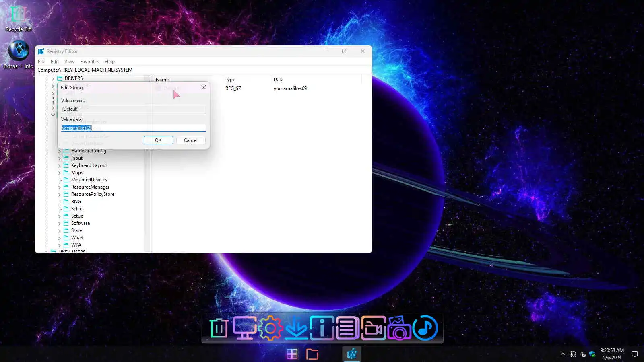
Task: Expand the DRIVERS registry key
Action: point(53,78)
